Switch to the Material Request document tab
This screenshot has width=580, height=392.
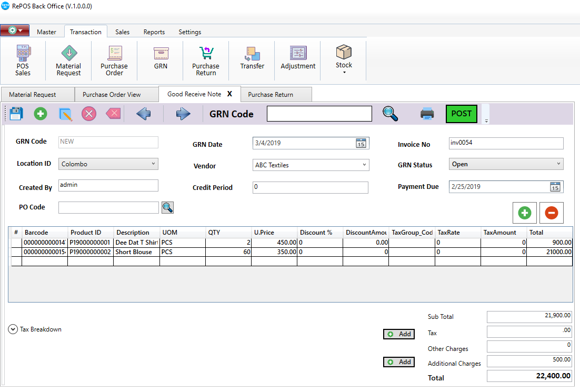37,94
